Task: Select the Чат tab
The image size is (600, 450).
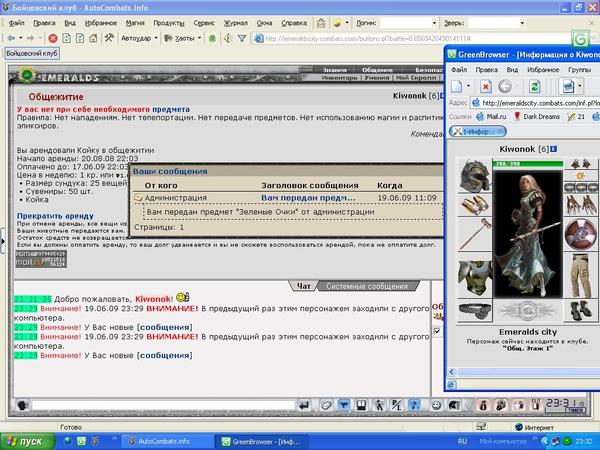Action: (304, 286)
